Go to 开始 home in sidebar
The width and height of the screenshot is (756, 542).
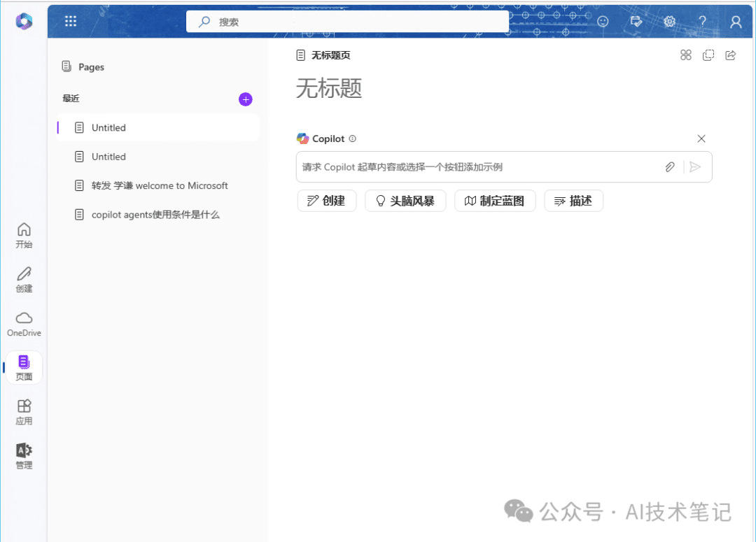tap(24, 236)
